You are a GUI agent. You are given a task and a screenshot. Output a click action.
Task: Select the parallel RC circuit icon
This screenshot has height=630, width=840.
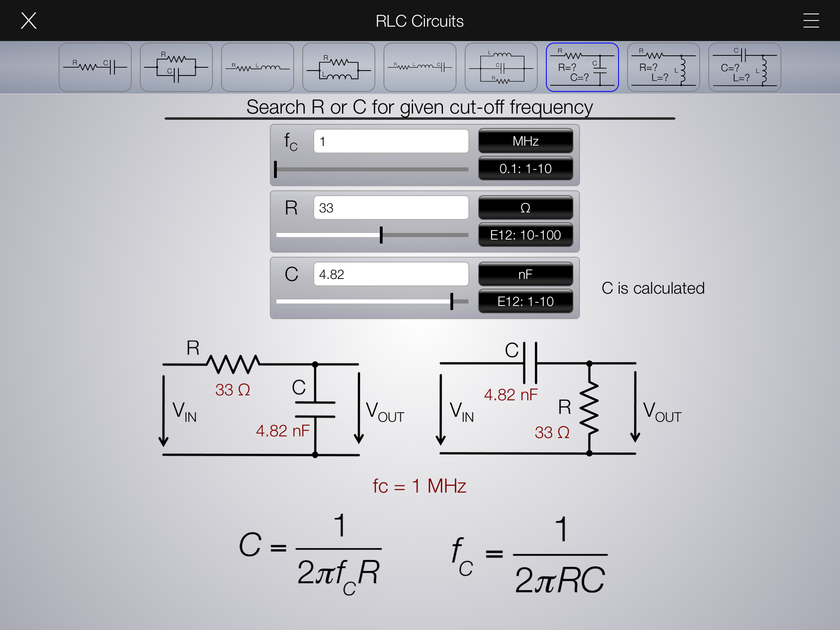(x=176, y=67)
